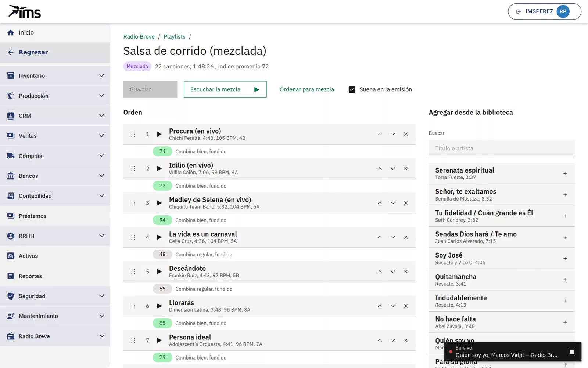Screen dimensions: 588x368
Task: Expand the Producción section
Action: click(55, 96)
